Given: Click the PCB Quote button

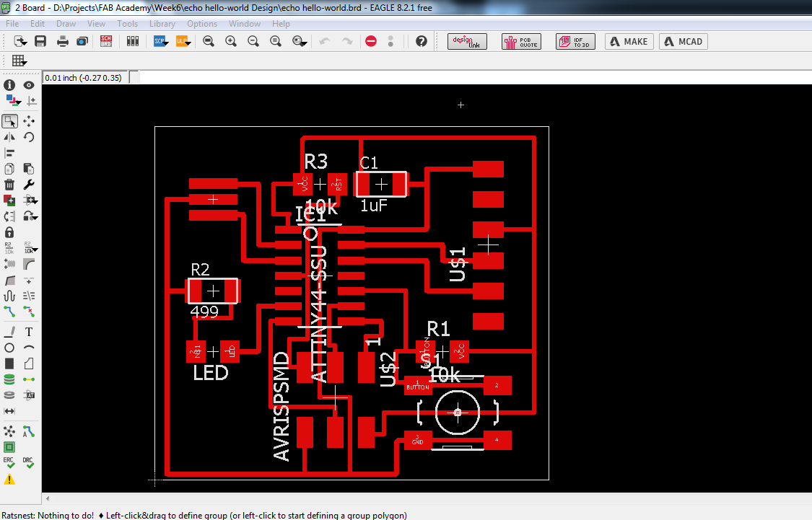Looking at the screenshot, I should (x=521, y=41).
